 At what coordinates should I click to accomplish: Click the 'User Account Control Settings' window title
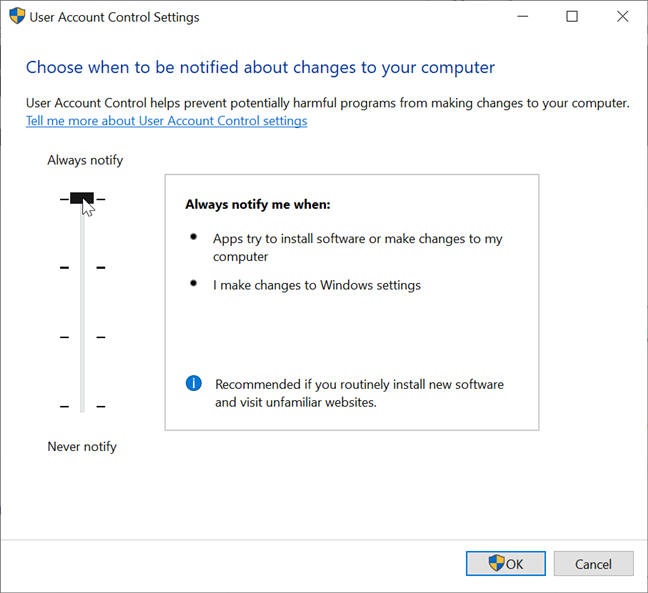click(114, 17)
